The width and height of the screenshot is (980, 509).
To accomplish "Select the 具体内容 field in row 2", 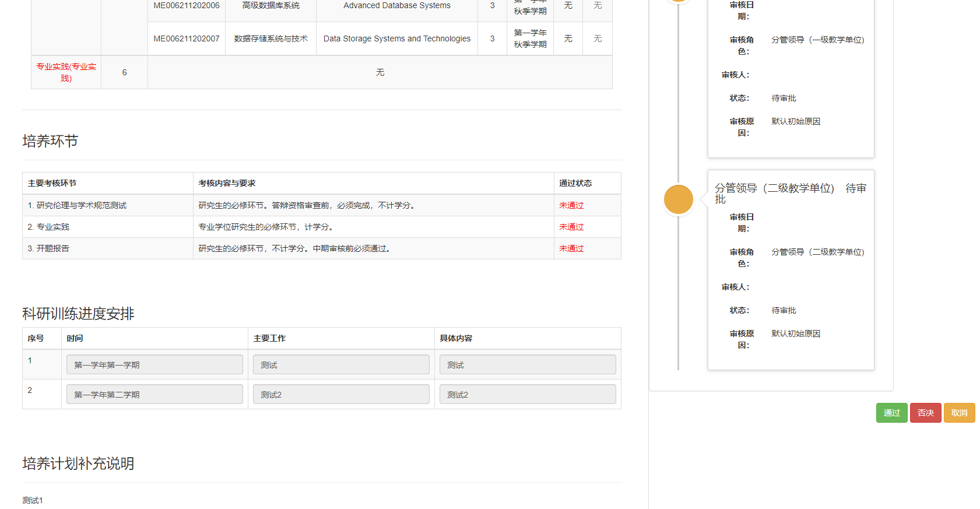I will click(x=527, y=395).
